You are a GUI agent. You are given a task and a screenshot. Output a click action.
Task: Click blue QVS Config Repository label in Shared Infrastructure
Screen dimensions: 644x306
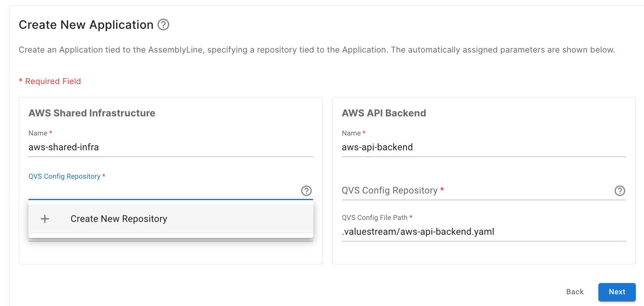pos(64,176)
